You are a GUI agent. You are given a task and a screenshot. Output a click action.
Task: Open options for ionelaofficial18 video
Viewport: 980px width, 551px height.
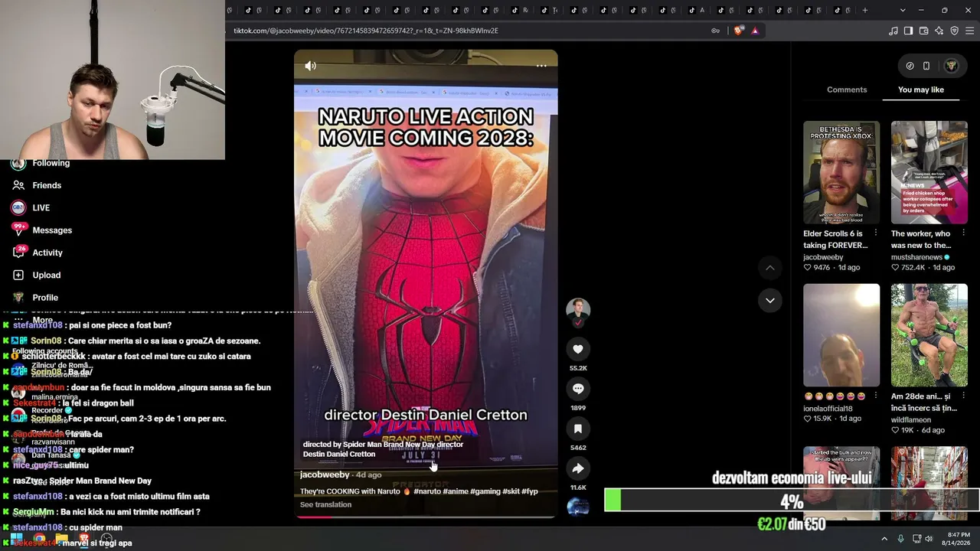[x=876, y=396]
